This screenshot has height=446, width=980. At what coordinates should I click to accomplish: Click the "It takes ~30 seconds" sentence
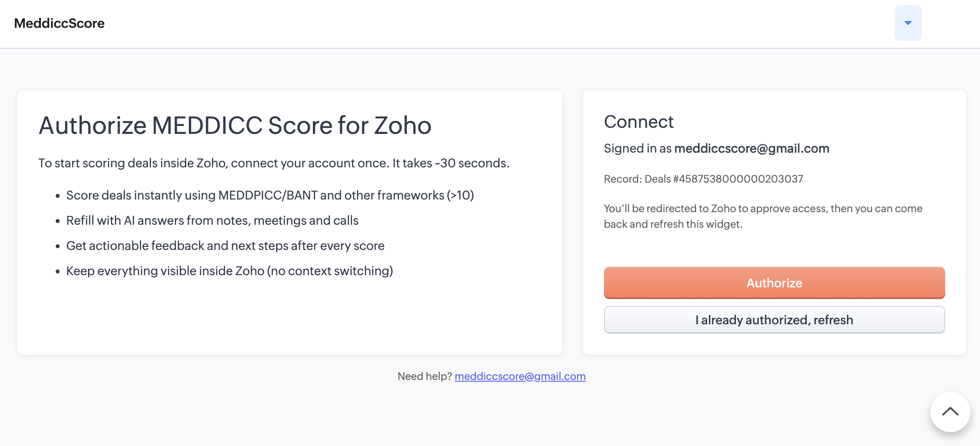coord(451,163)
